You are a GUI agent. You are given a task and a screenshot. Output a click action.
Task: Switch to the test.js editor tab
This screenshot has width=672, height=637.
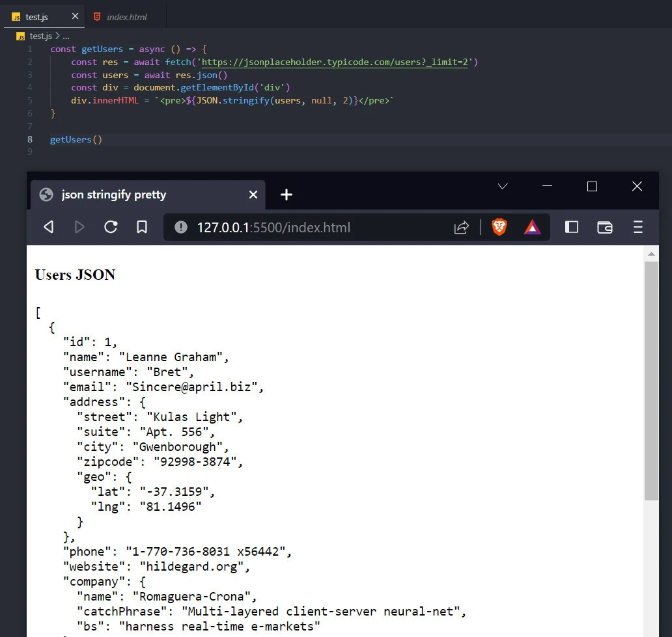pos(36,16)
